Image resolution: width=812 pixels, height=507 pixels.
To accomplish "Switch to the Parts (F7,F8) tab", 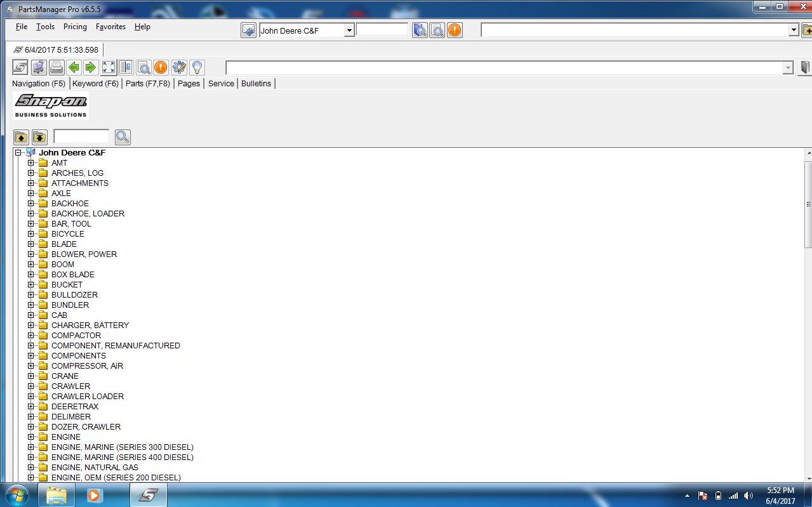I will click(x=148, y=84).
